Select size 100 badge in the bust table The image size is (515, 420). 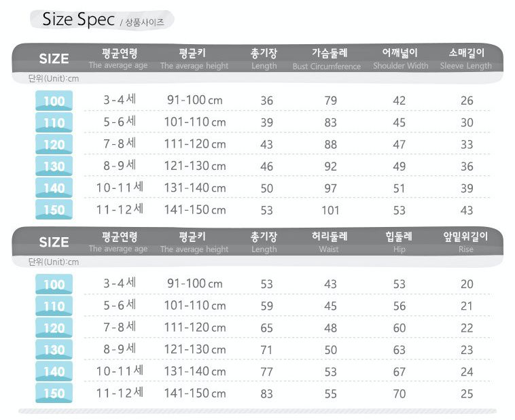click(x=54, y=101)
